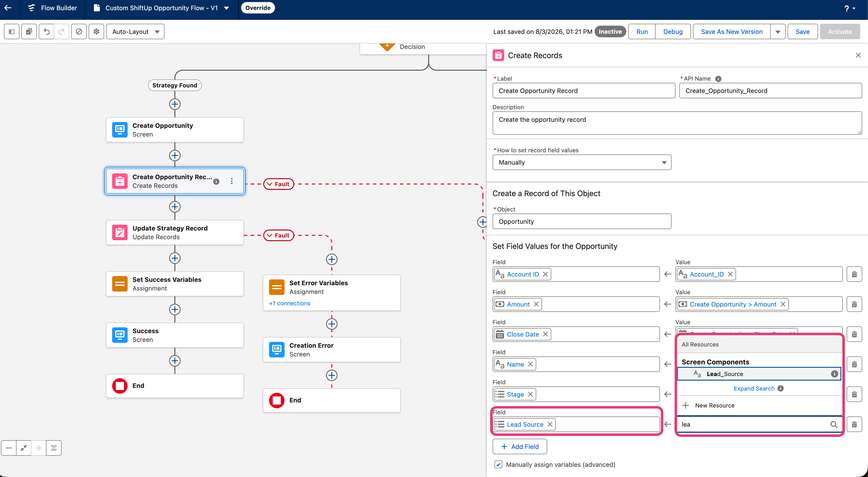Click Expand Search link
868x477 pixels.
pyautogui.click(x=754, y=388)
